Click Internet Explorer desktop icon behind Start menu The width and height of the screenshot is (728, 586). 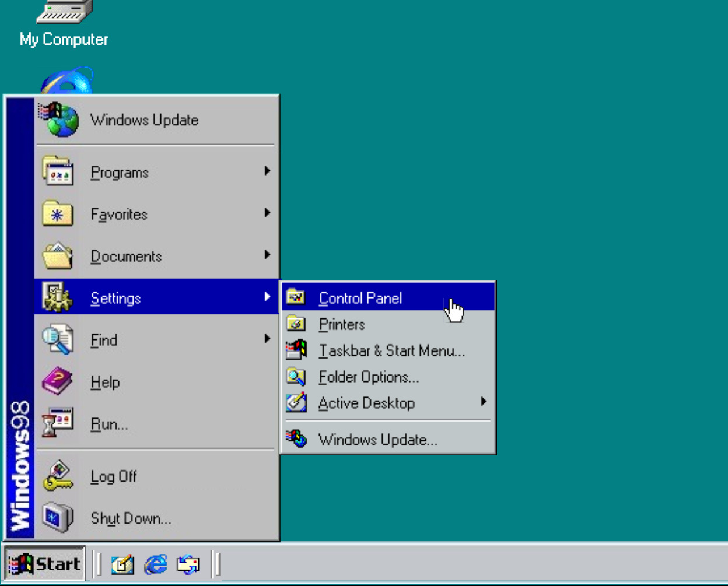pos(67,80)
